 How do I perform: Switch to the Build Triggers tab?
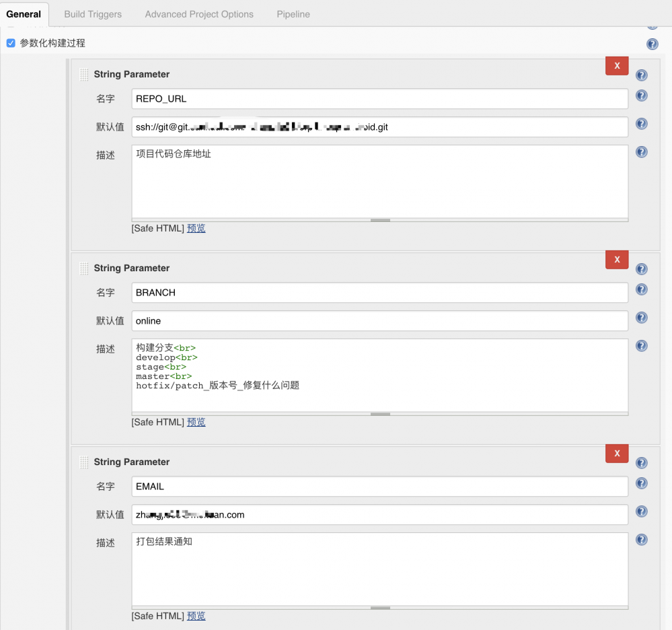click(92, 13)
